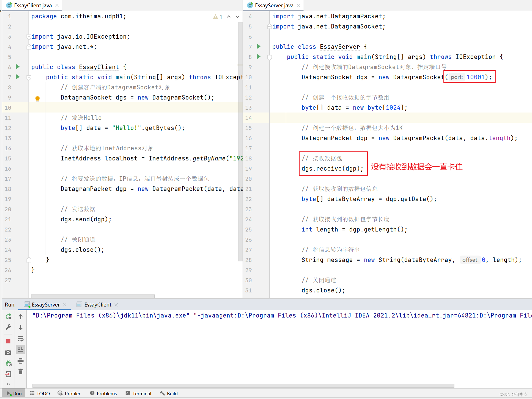Click EssayClient horizontal editor scrollbar

point(93,296)
